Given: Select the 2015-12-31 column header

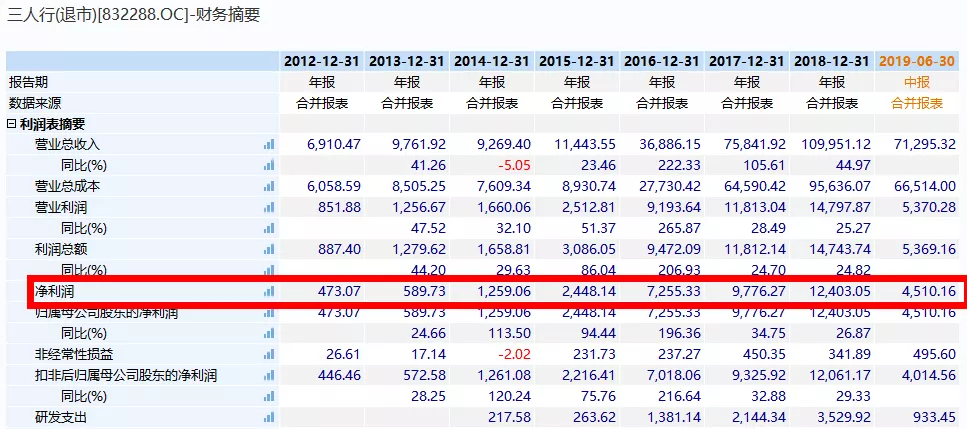Looking at the screenshot, I should pos(577,62).
